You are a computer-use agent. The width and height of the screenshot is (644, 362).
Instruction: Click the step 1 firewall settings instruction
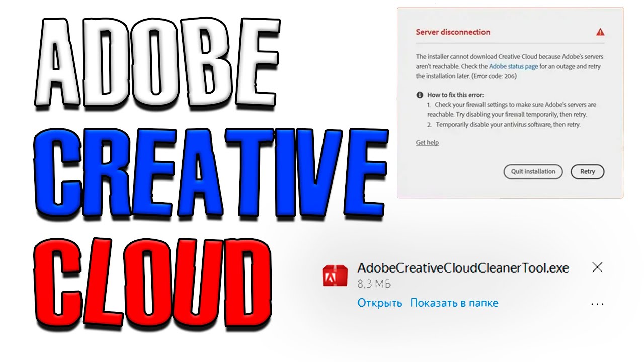(x=512, y=110)
